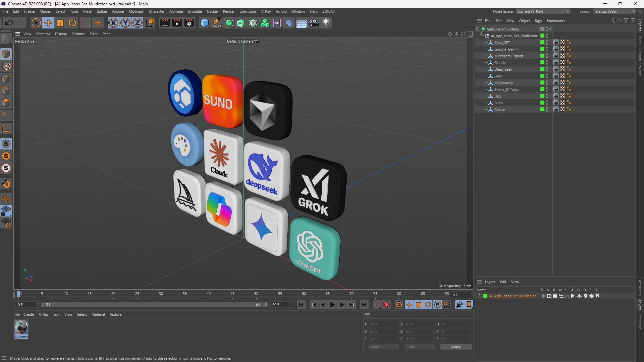Toggle layer Solo dot for AI_App_Icons_Set_Multicolor

(x=543, y=296)
